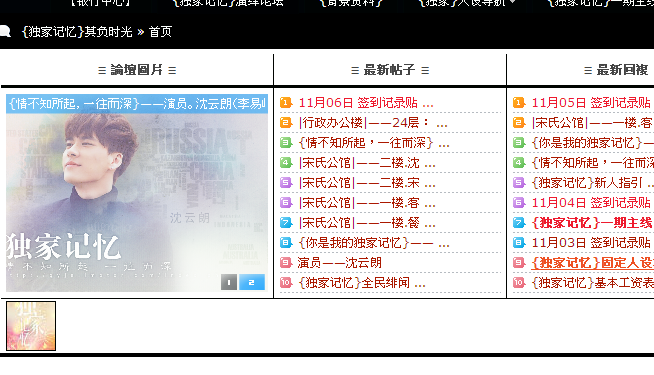This screenshot has width=654, height=375.
Task: Open the 11月04日 签到记录贴 reply link
Action: click(591, 203)
